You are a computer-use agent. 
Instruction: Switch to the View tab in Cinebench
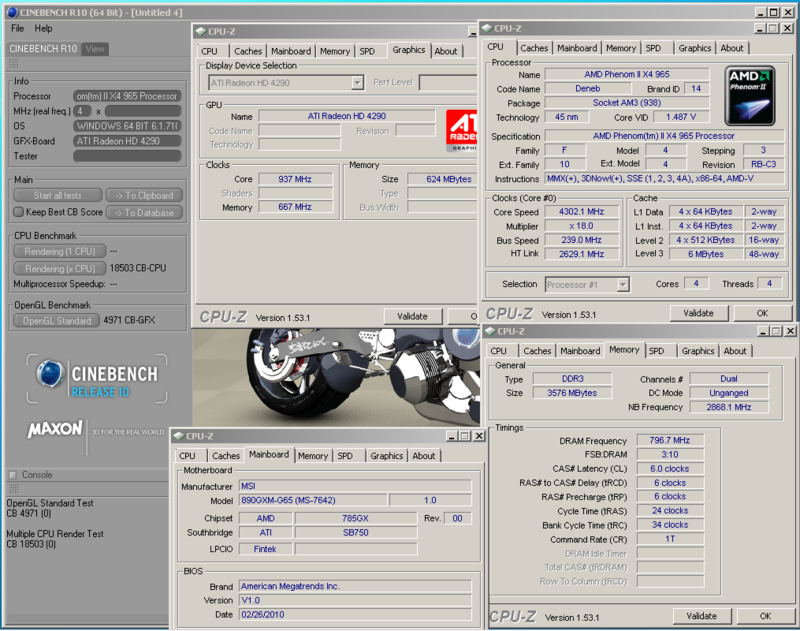(96, 49)
